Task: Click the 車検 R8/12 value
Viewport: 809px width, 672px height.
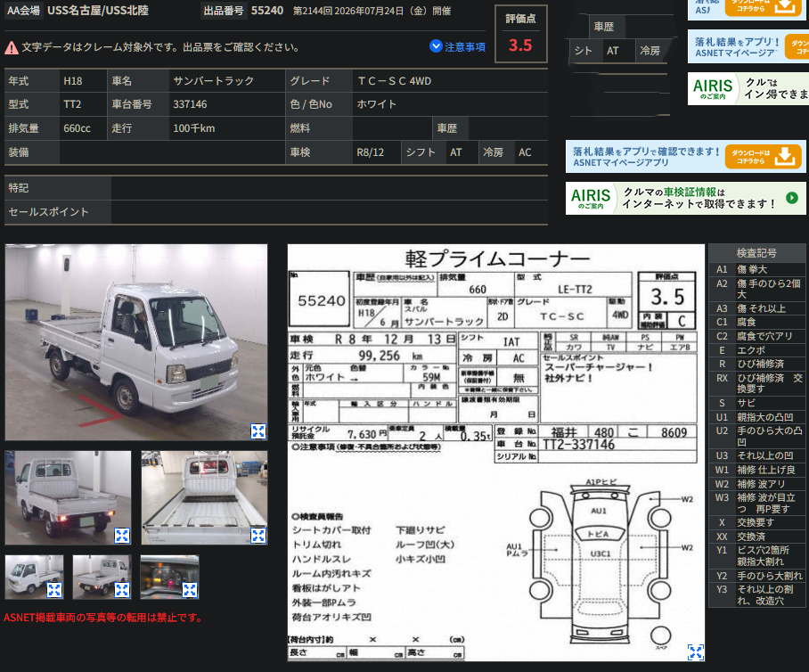Action: (371, 152)
